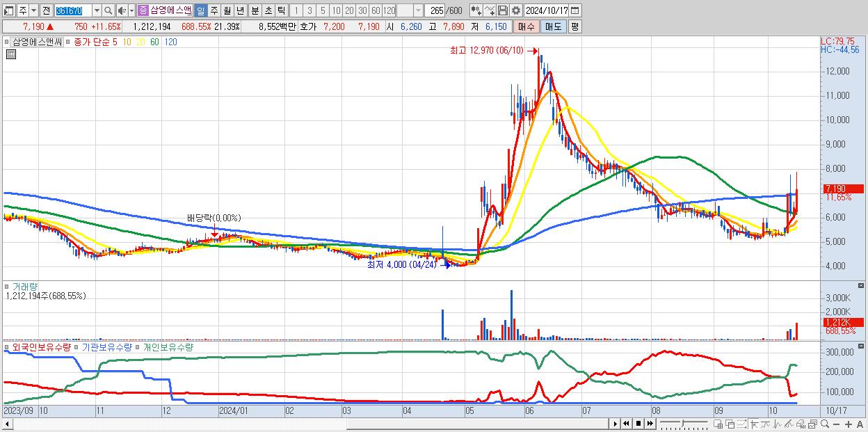Click the stock search magnifier icon
868x432 pixels.
(108, 10)
